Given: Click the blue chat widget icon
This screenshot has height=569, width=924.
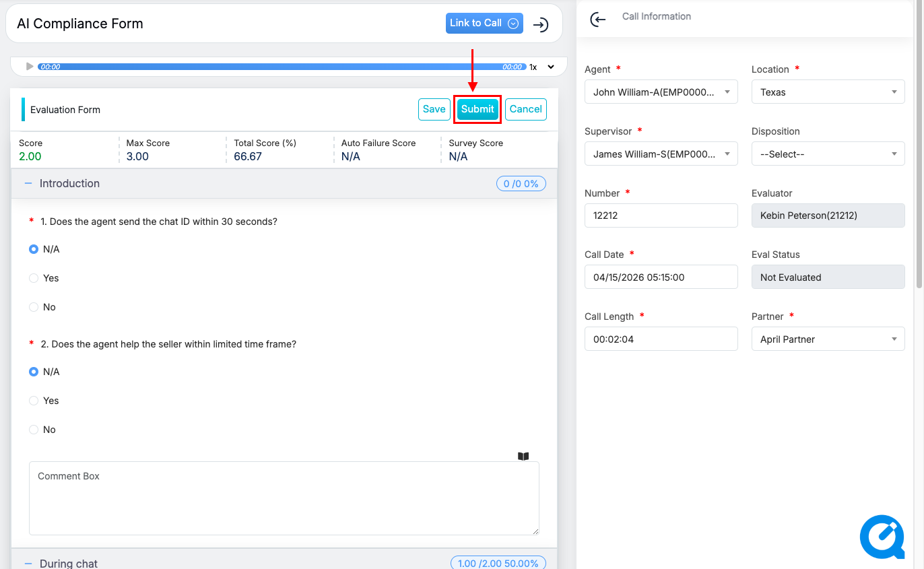Looking at the screenshot, I should (x=882, y=537).
